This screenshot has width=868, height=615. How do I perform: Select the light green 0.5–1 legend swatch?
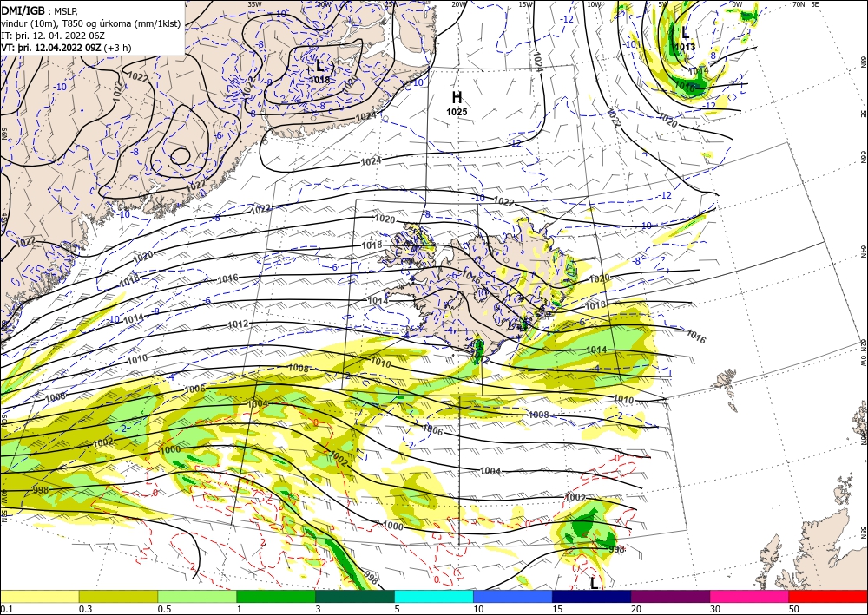[x=197, y=597]
